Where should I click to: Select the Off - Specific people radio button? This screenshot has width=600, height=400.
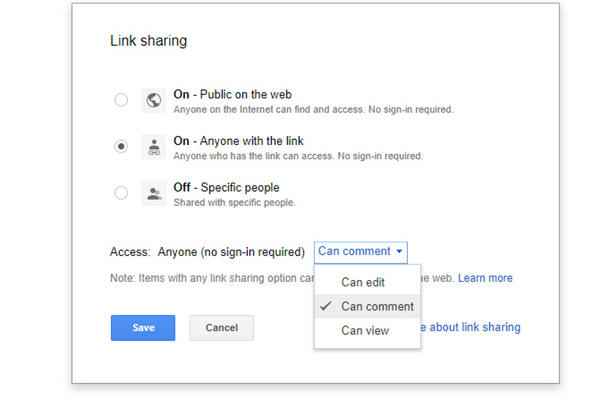121,193
